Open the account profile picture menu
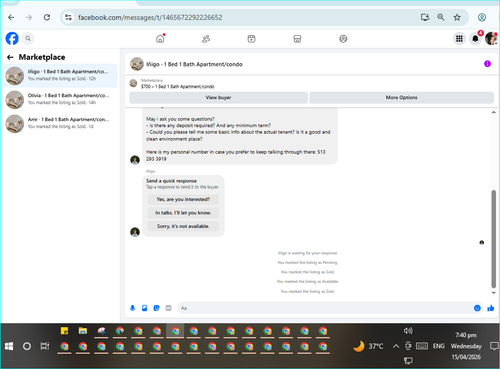 [x=491, y=39]
